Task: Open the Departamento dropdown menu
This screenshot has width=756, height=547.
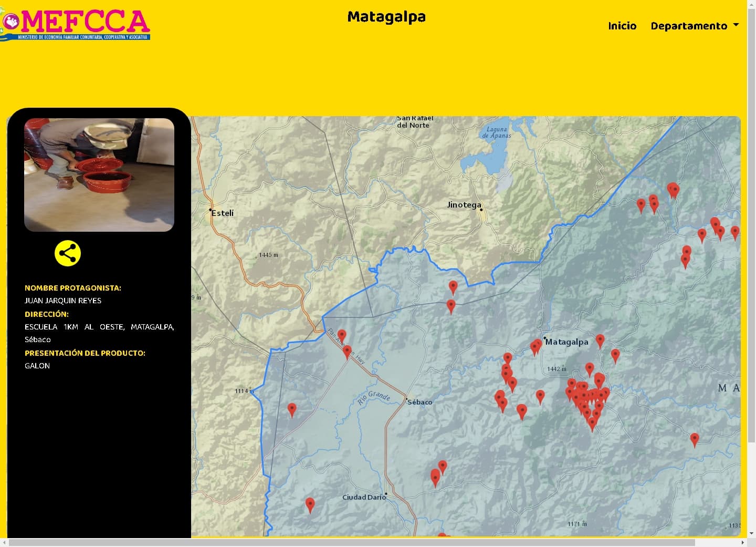Action: point(694,26)
